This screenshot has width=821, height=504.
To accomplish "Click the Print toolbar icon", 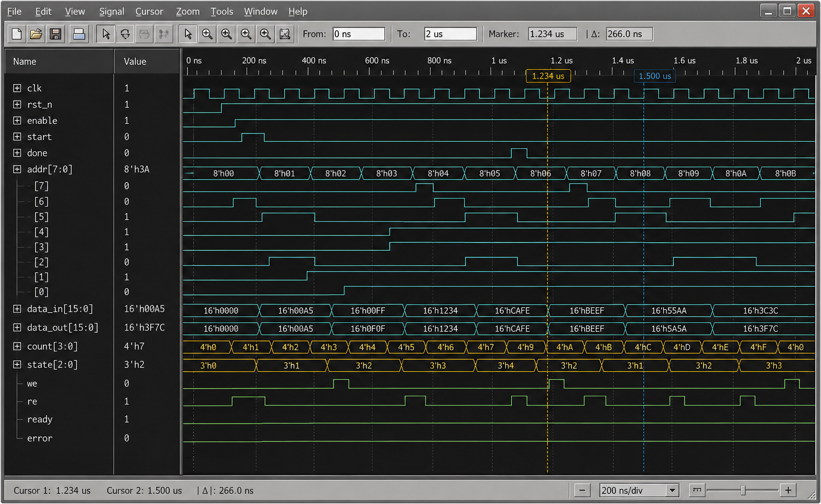I will pyautogui.click(x=79, y=34).
